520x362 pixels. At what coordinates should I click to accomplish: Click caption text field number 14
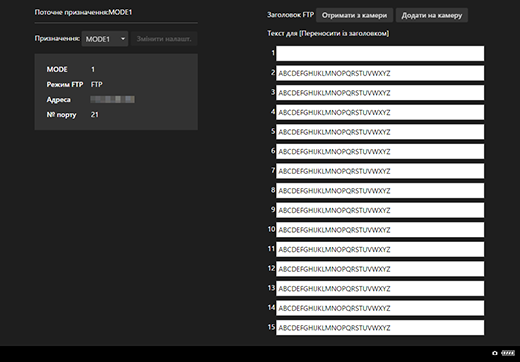380,308
